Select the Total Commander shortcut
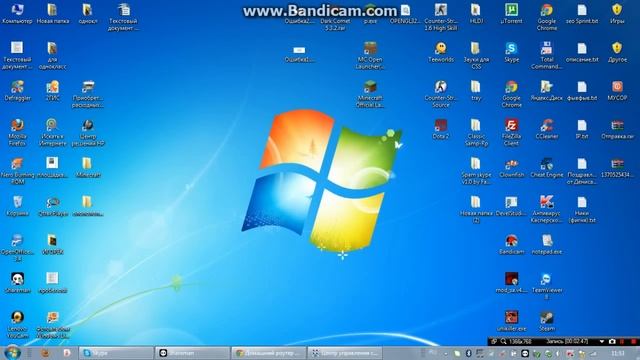Viewport: 640px width, 360px height. 547,55
